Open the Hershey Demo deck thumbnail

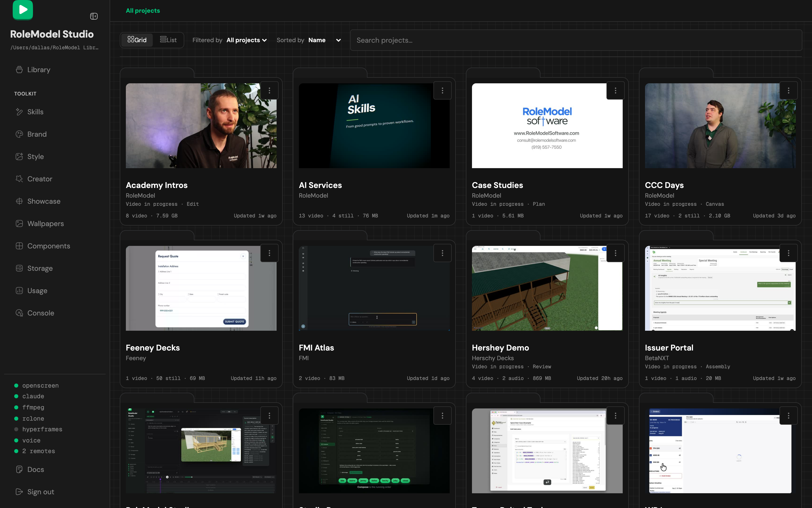pos(547,288)
